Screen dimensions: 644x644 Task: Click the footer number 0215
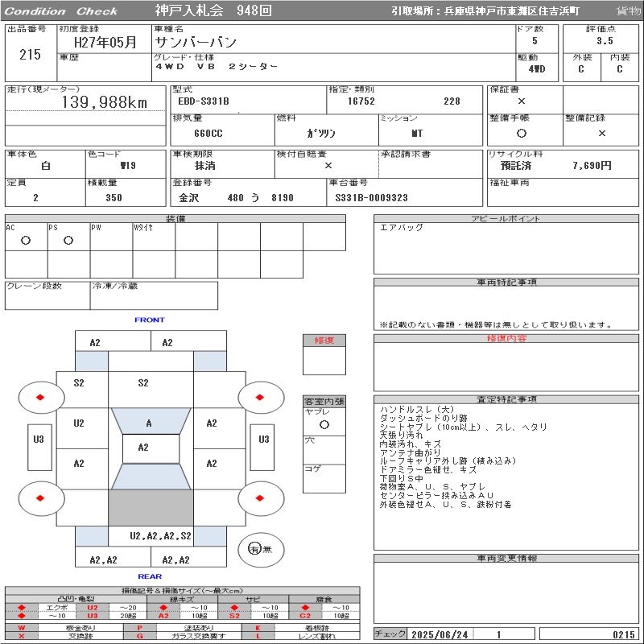[623, 635]
